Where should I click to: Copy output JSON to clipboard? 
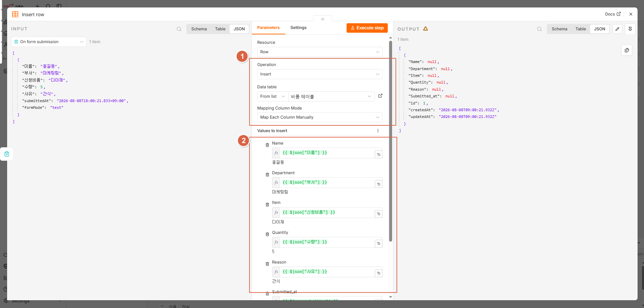627,50
